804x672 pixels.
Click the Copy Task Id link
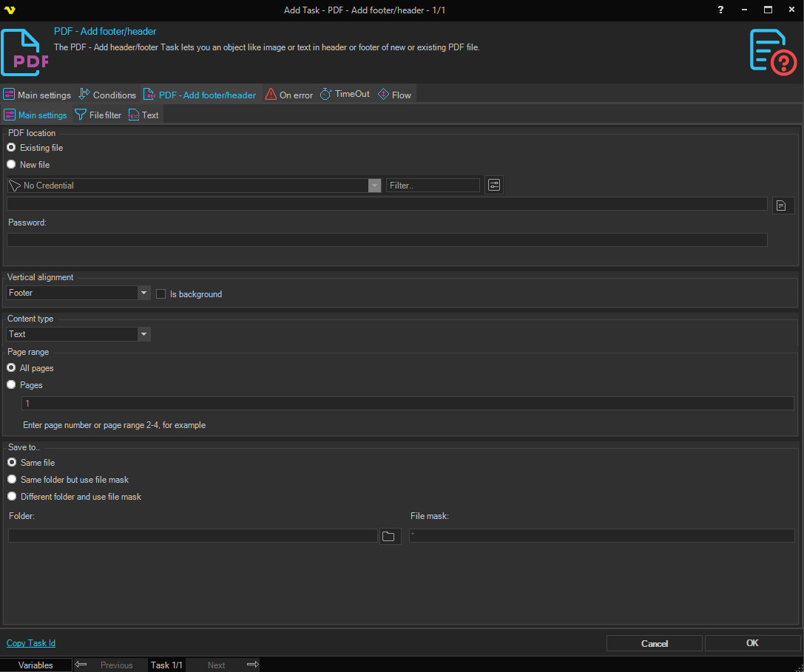pos(31,643)
